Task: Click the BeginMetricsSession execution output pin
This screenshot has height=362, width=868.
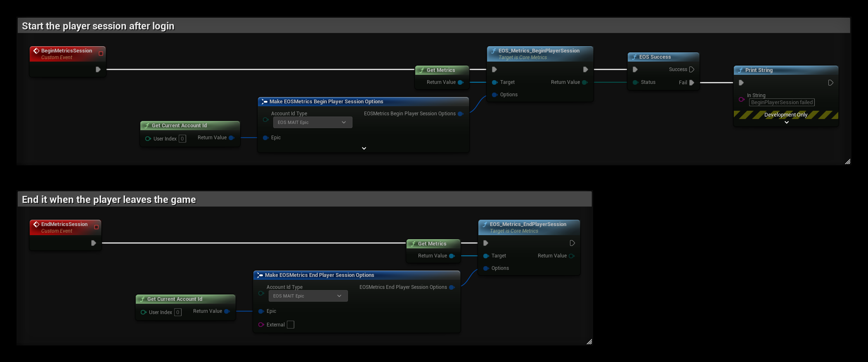Action: point(98,69)
